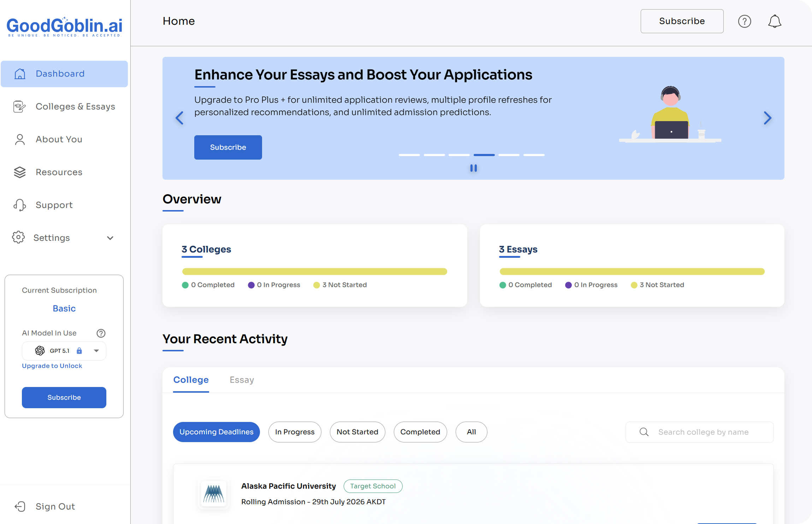
Task: Click the Upgrade to Unlock link
Action: [52, 366]
